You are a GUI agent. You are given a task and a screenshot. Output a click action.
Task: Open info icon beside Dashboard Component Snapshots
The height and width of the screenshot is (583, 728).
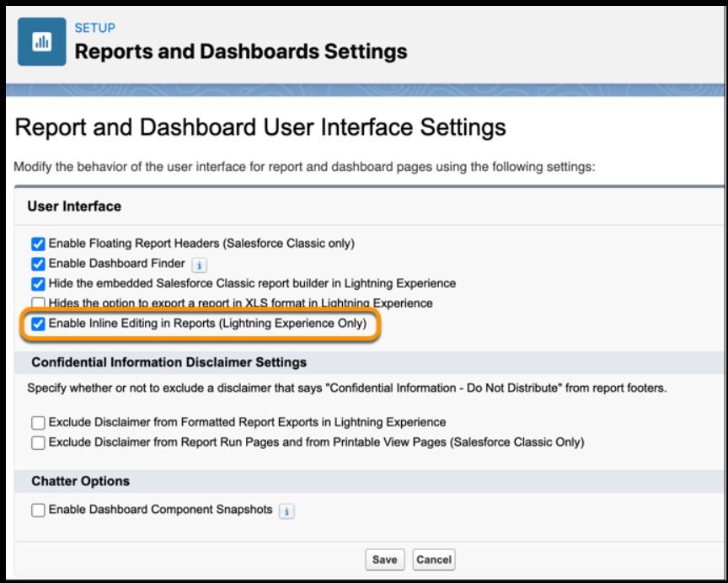click(286, 511)
